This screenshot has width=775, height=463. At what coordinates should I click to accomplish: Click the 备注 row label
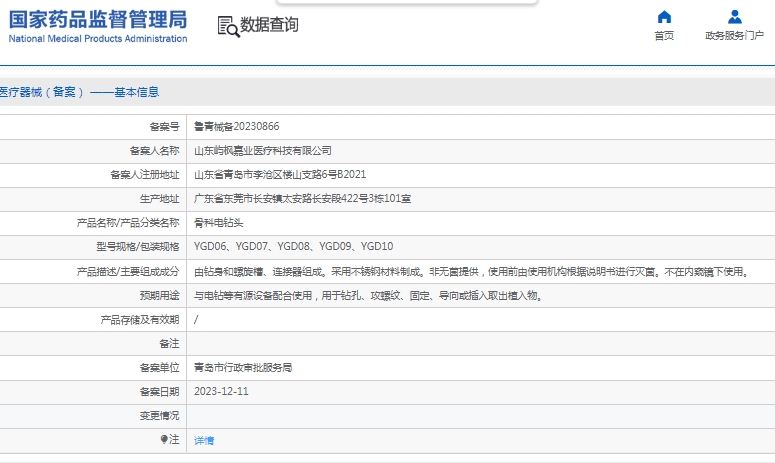(170, 343)
